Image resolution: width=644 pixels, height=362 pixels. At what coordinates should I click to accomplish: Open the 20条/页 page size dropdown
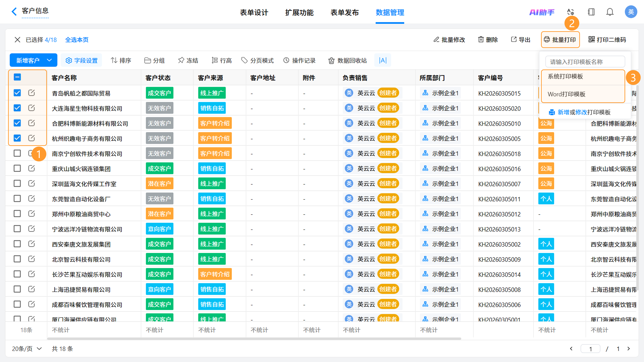pos(27,349)
